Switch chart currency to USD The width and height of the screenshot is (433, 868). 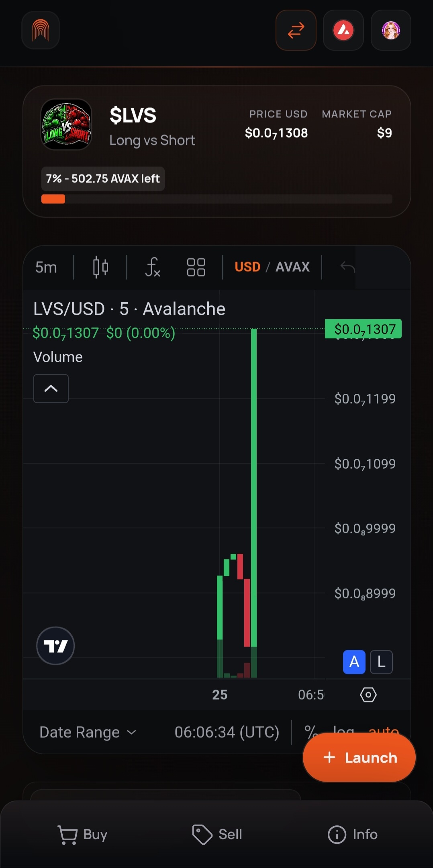tap(247, 267)
